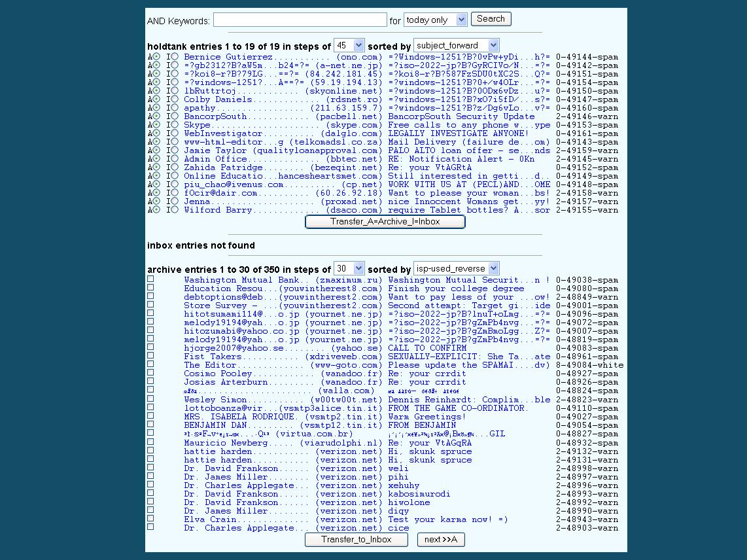747x560 pixels.
Task: Click the Search button
Action: pos(491,18)
